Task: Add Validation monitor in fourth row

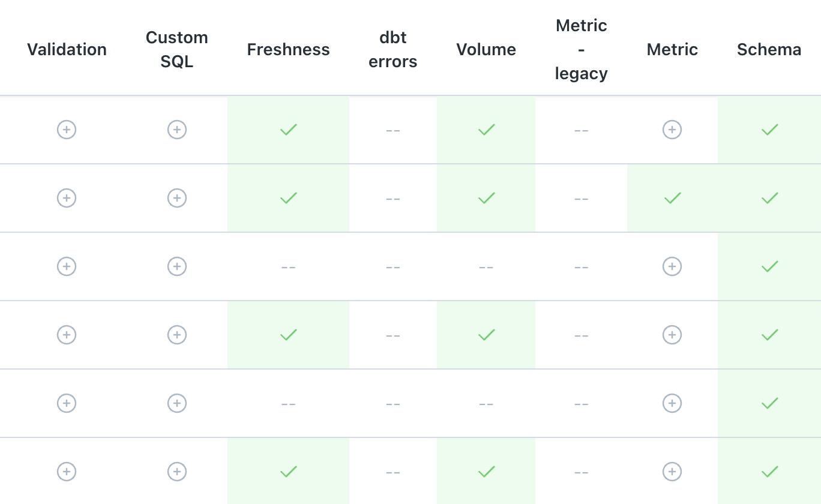Action: [x=67, y=335]
